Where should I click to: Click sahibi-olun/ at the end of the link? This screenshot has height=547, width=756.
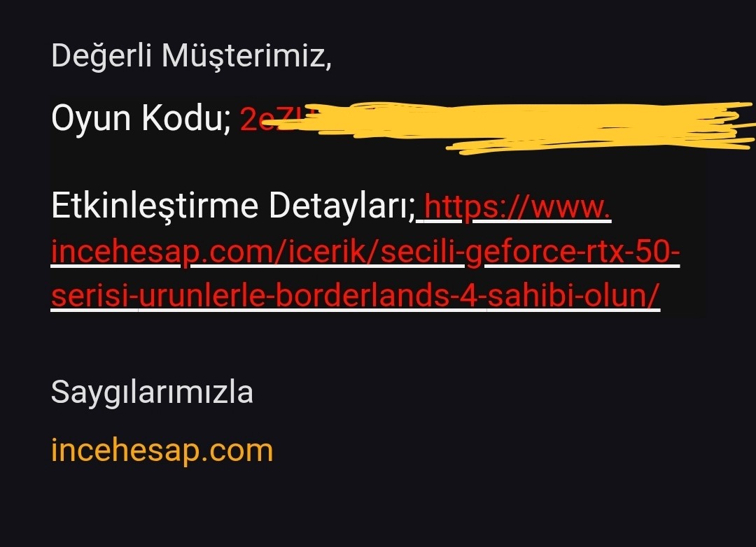point(573,295)
